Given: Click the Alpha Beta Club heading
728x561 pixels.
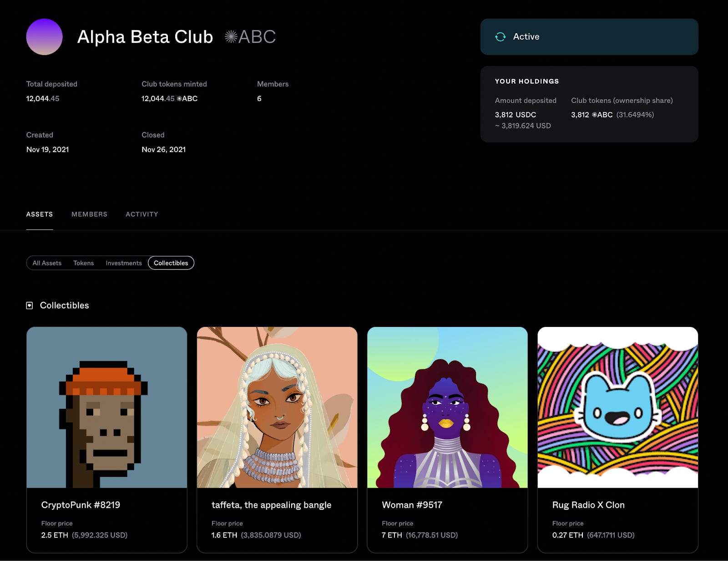Looking at the screenshot, I should coord(145,37).
